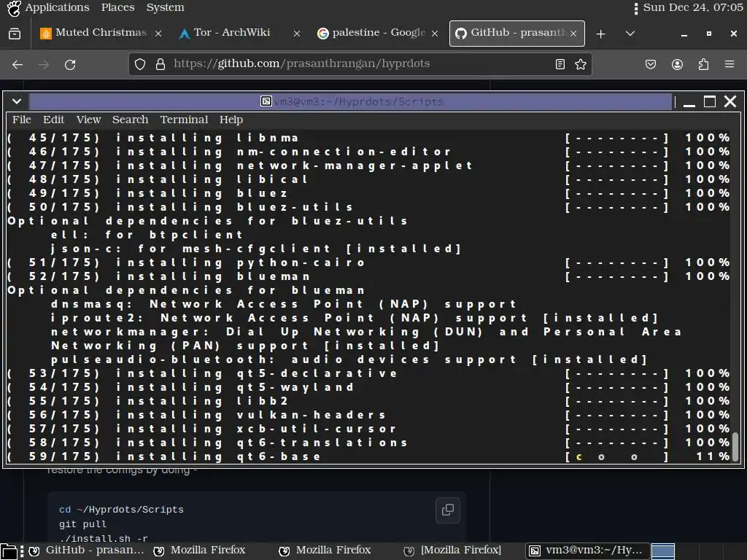Image resolution: width=747 pixels, height=560 pixels.
Task: Open the terminal Help menu
Action: tap(231, 120)
